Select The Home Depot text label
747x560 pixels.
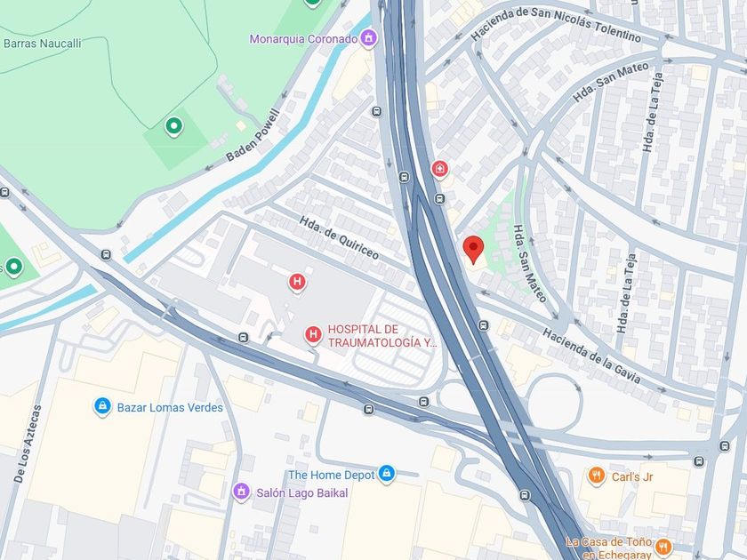(x=332, y=475)
